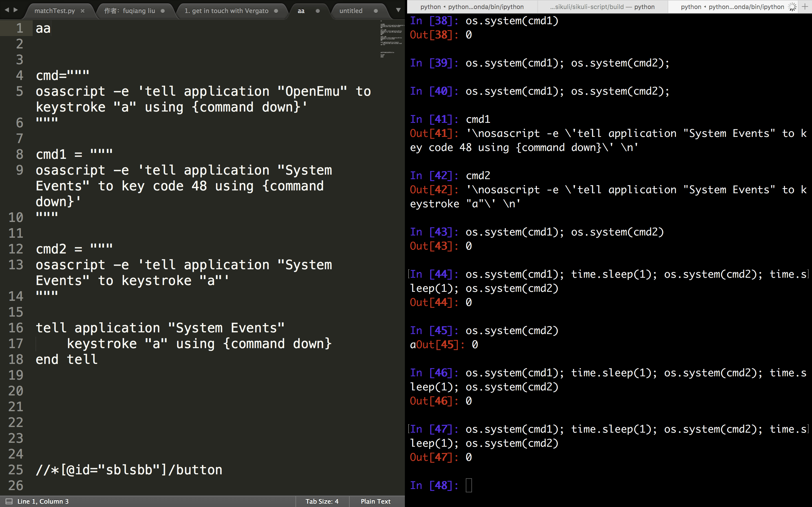Open the tab list dropdown triangle
Screen dimensions: 812x507
tap(398, 10)
